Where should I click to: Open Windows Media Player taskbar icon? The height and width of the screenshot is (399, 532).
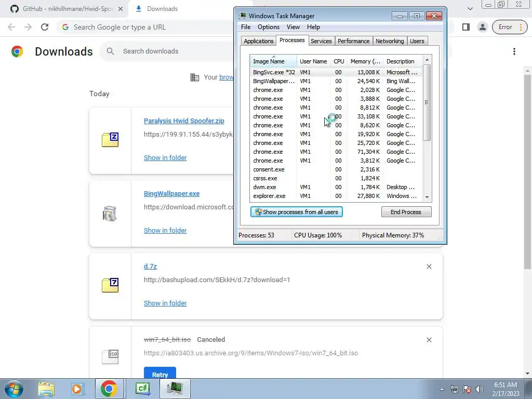point(77,389)
